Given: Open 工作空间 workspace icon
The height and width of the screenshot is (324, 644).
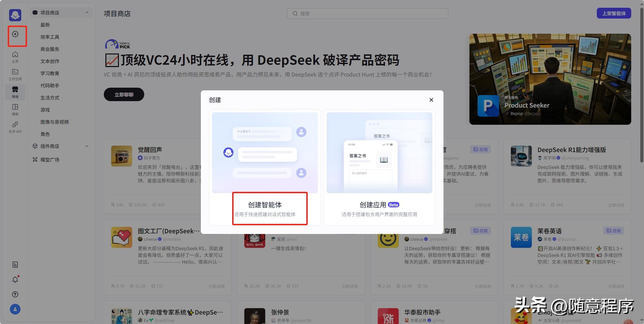Looking at the screenshot, I should point(15,74).
